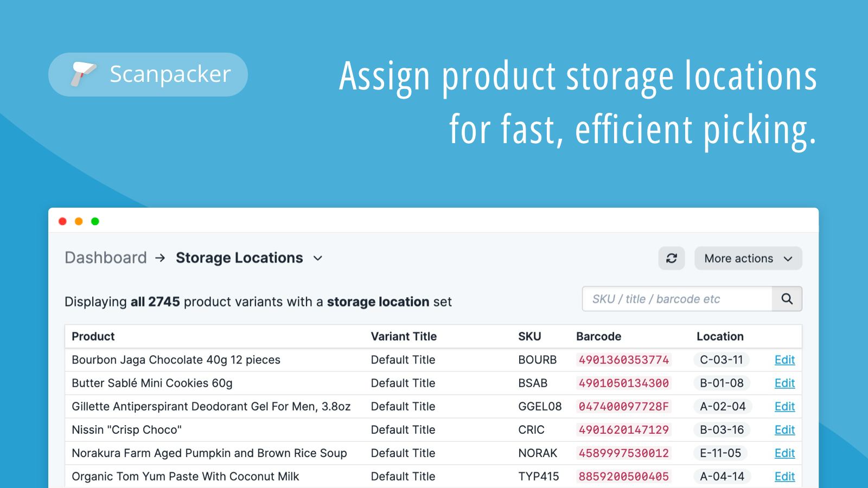This screenshot has height=488, width=868.
Task: Expand the Storage Locations breadcrumb chevron
Action: [318, 259]
